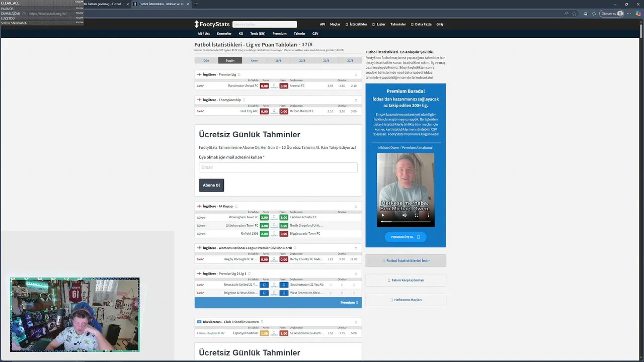Screen dimensions: 644x362
Task: Click the locked form badge for Brighton & Hove Albion
Action: [x=264, y=293]
